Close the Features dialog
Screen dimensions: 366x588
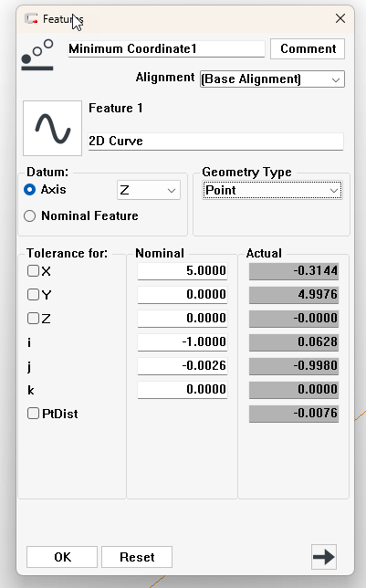tap(340, 18)
